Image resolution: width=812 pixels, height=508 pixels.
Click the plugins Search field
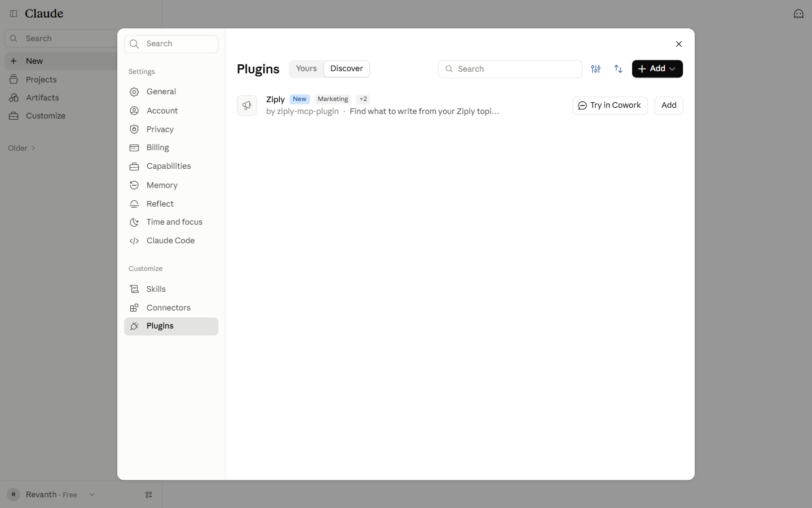click(510, 69)
